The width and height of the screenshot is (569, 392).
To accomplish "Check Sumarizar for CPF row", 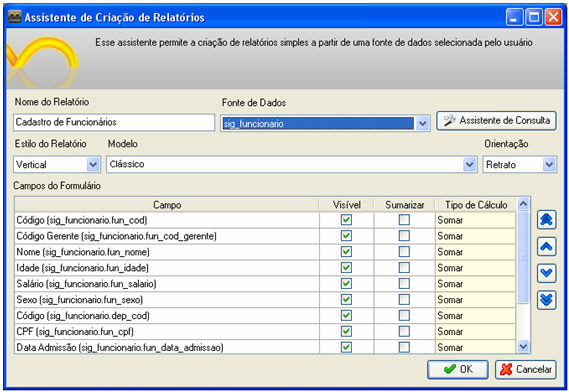I will 404,331.
